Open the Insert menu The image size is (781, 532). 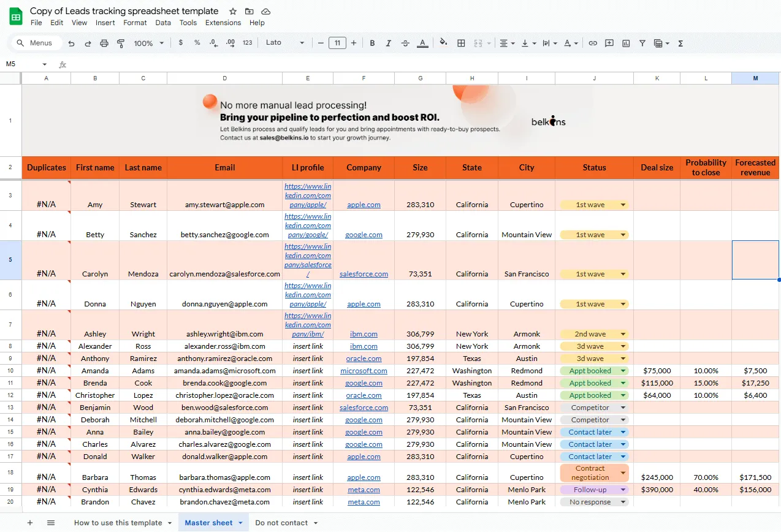tap(105, 23)
